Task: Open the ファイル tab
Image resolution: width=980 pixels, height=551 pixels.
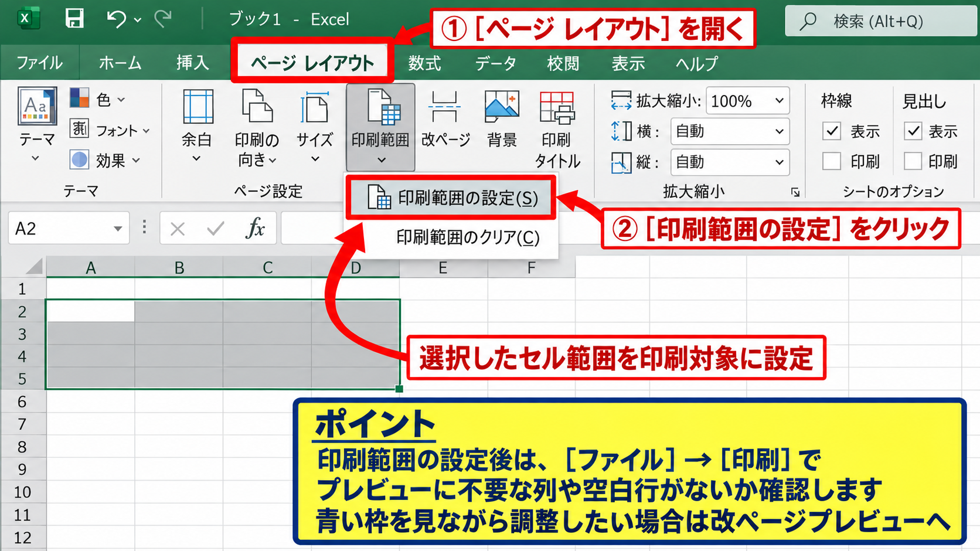Action: [39, 63]
